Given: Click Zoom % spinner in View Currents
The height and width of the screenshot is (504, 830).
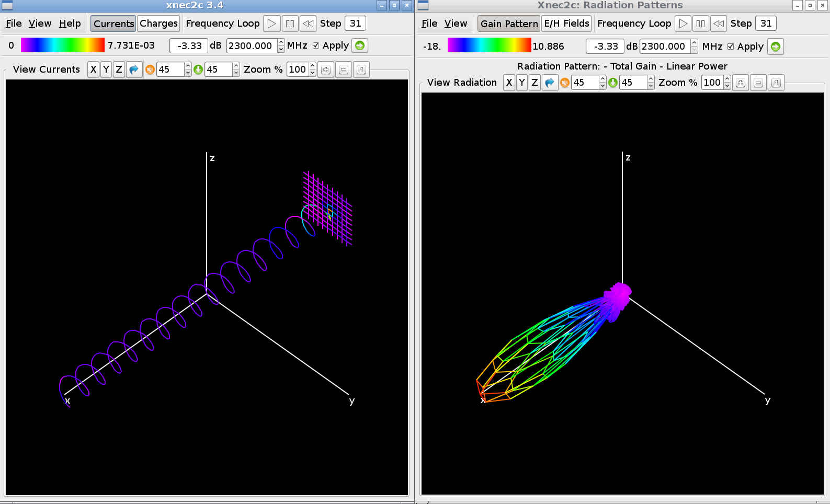Looking at the screenshot, I should point(302,70).
